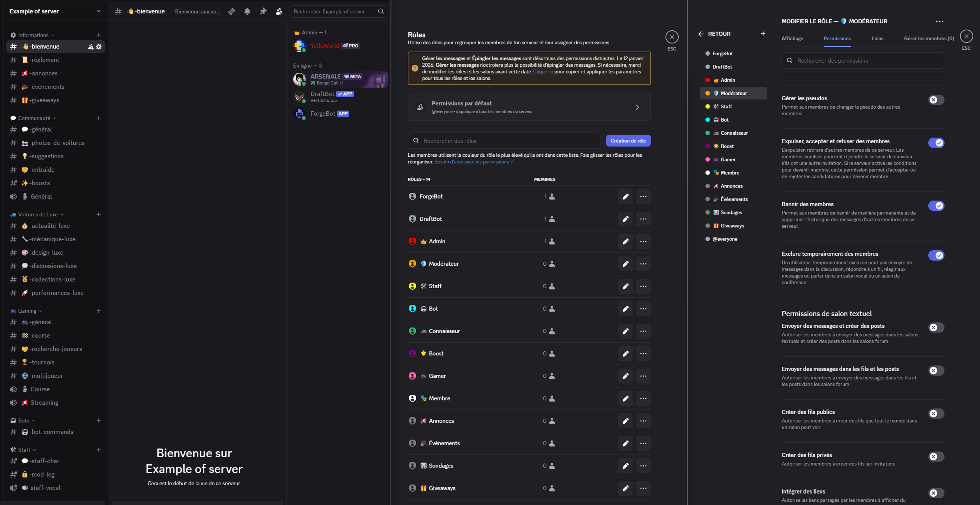The width and height of the screenshot is (980, 505).
Task: Collapse the Voitures de Luxe category
Action: [x=37, y=214]
